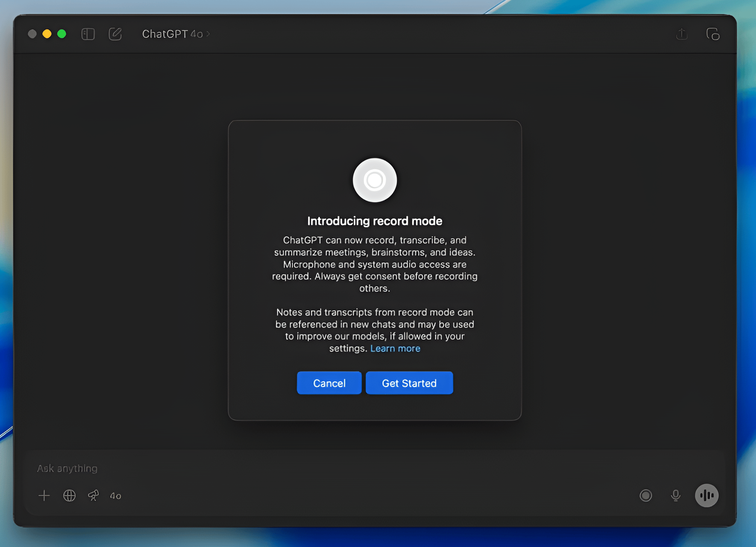Screen dimensions: 756x547
Task: Click the plus attach icon
Action: coord(44,495)
